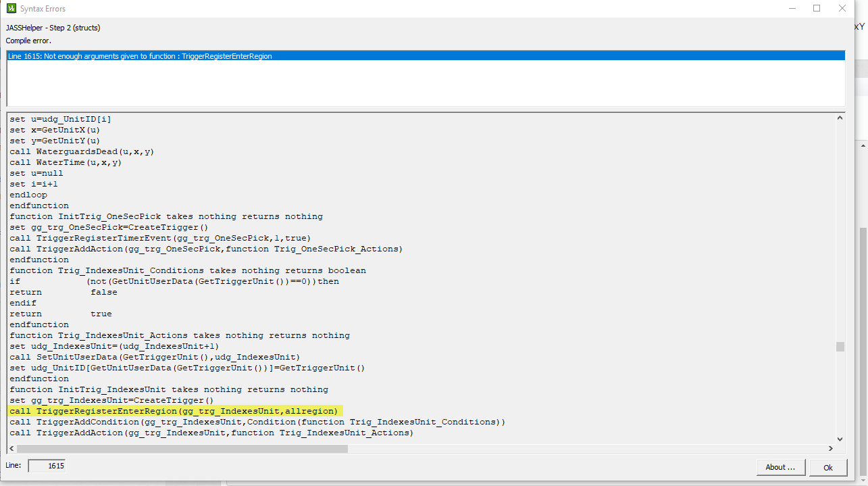
Task: Click TriggerAddAction gg_trg_IndexesUnit last line
Action: pos(211,433)
